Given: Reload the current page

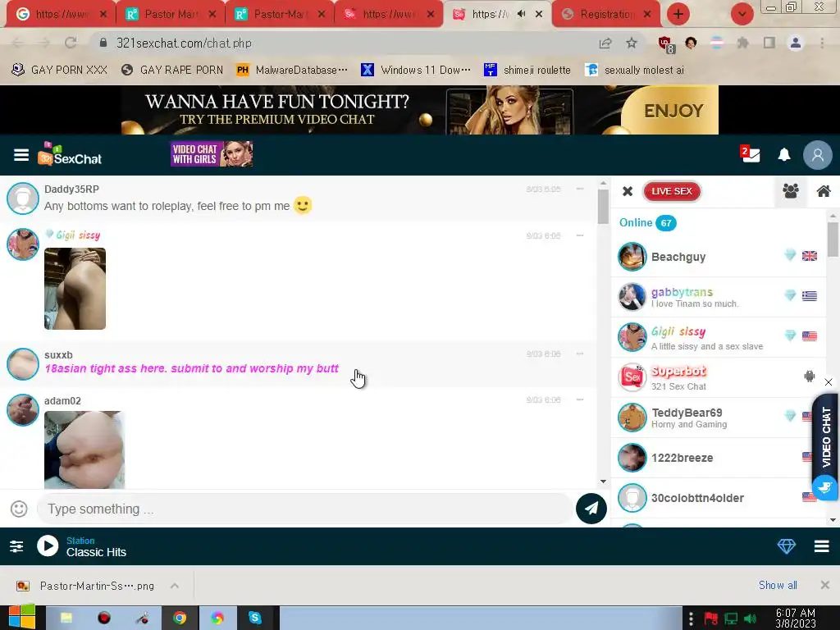Looking at the screenshot, I should pyautogui.click(x=71, y=43).
